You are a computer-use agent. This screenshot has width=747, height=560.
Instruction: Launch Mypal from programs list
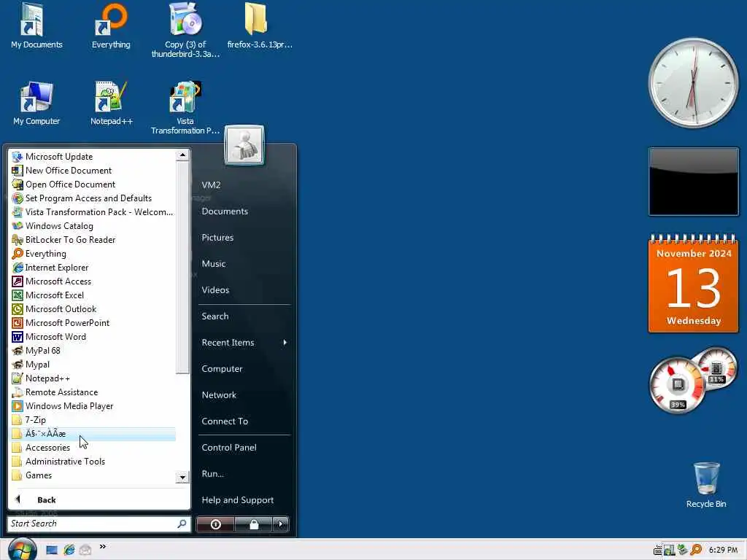[x=93, y=365]
